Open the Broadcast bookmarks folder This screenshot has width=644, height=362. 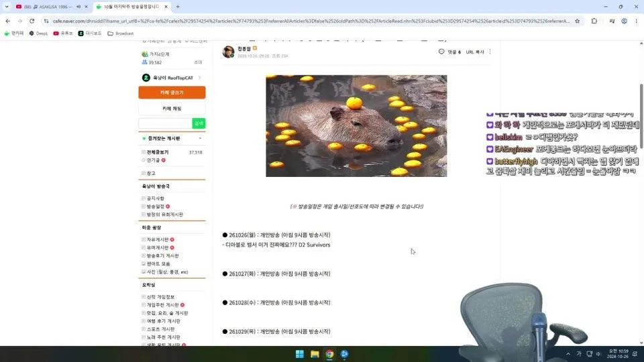[x=120, y=34]
